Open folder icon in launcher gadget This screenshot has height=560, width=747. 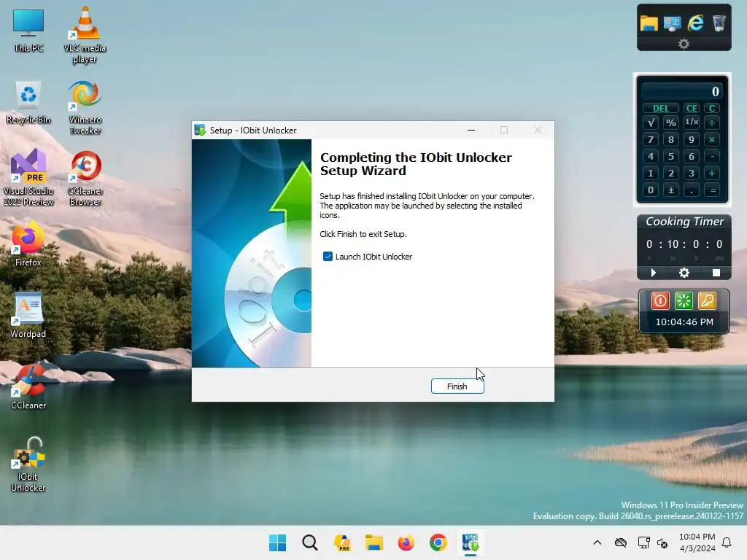649,23
